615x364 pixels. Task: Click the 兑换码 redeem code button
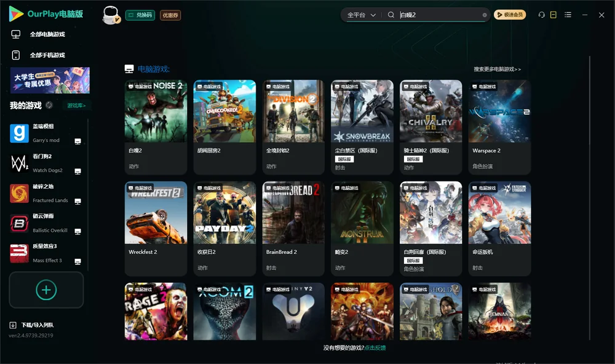click(140, 15)
